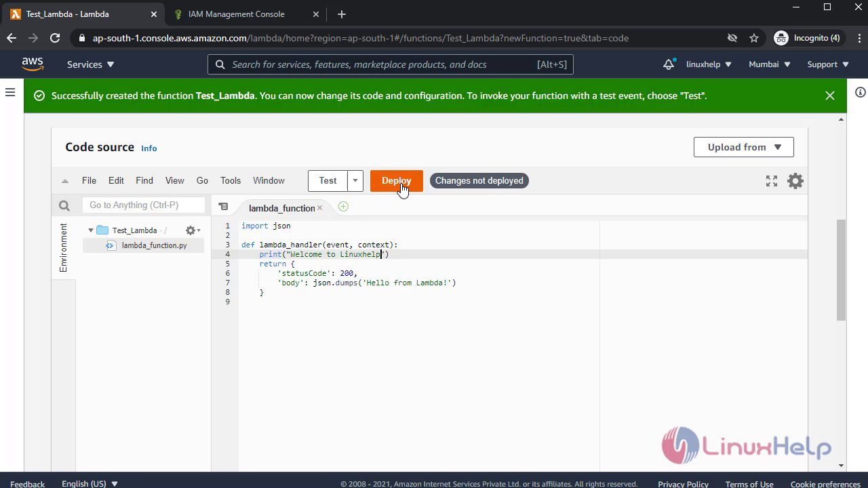Open the Go menu
The width and height of the screenshot is (868, 488).
pos(202,181)
